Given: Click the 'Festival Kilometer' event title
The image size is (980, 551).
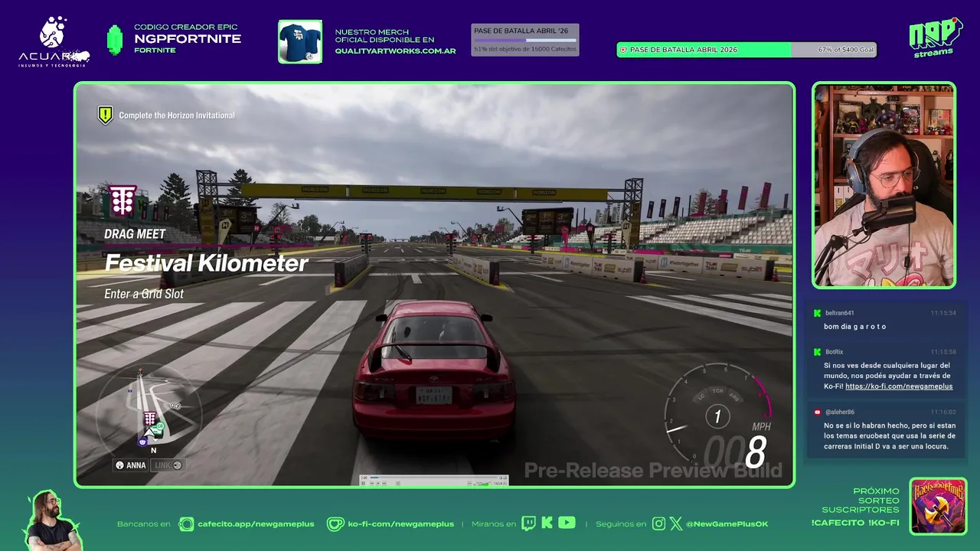Looking at the screenshot, I should 206,263.
